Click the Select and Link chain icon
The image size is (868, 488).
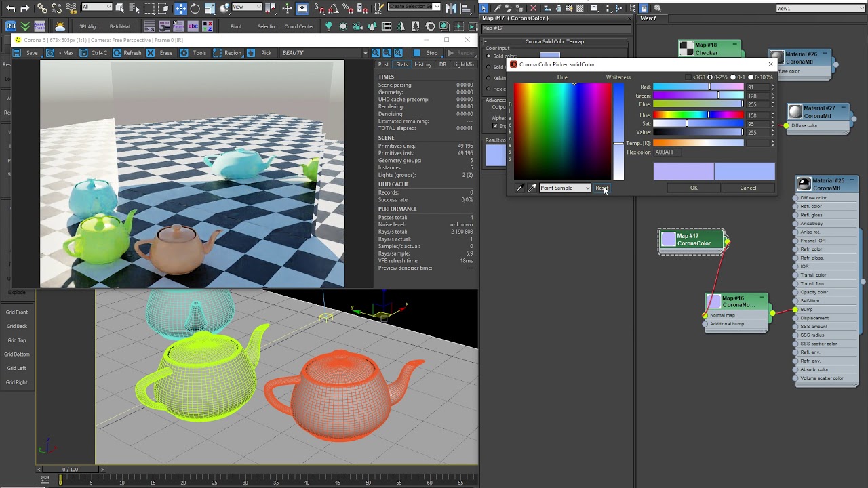pos(42,8)
